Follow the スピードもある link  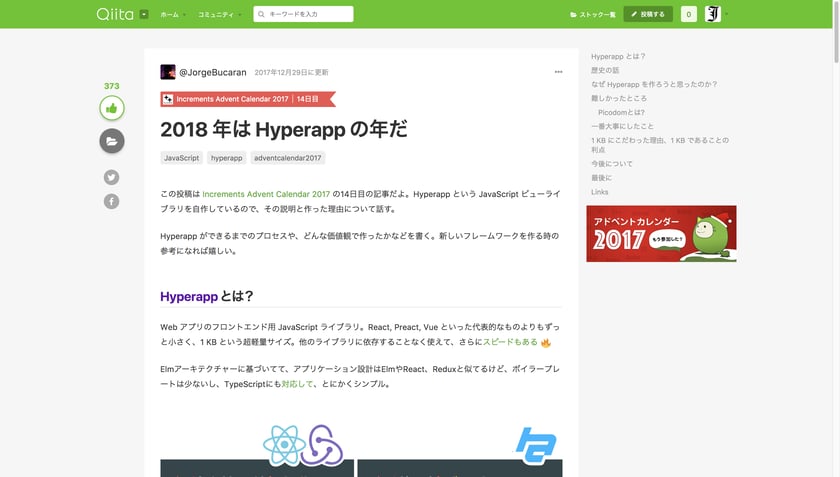510,342
